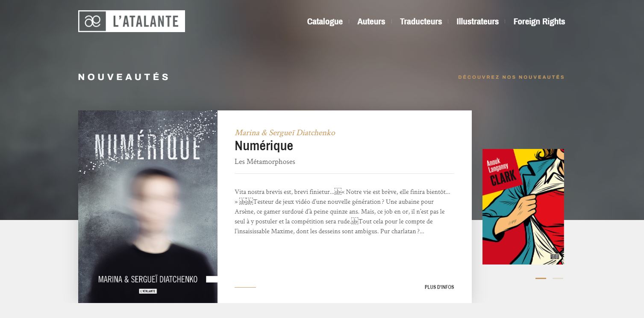Click the 'Plus d'infos' button

(439, 287)
